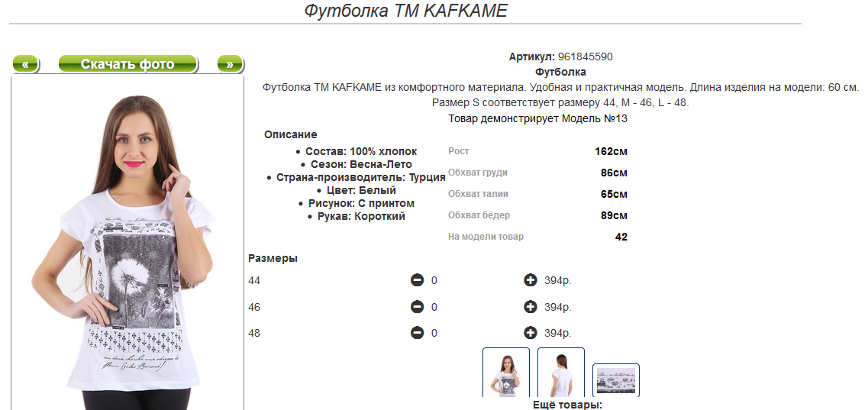The image size is (868, 410).
Task: Click the 394р. price for size 46
Action: click(x=557, y=307)
